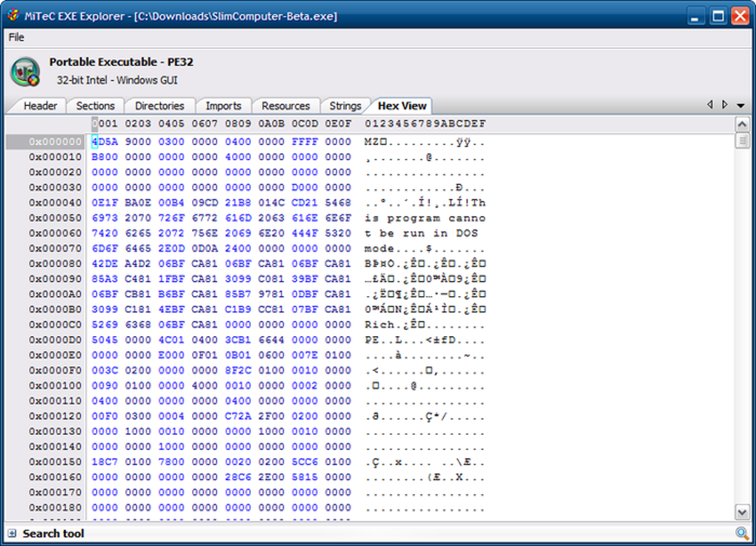The height and width of the screenshot is (546, 756).
Task: Select offset row 0x000150
Action: click(55, 462)
